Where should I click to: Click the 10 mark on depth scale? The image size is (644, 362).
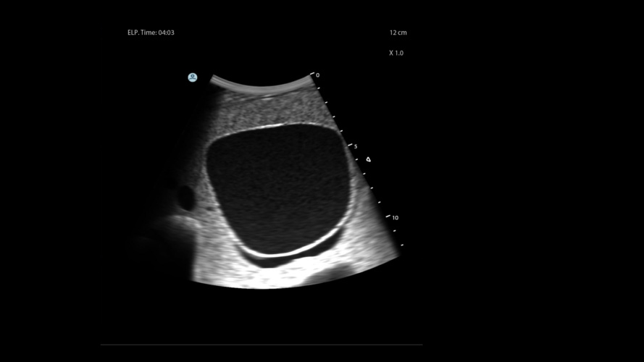(x=394, y=217)
